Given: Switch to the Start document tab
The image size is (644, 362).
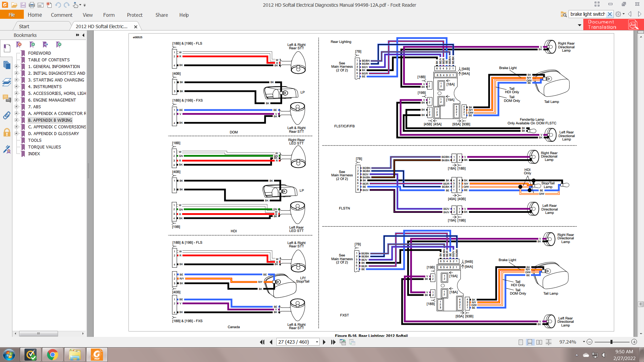Looking at the screenshot, I should tap(24, 26).
